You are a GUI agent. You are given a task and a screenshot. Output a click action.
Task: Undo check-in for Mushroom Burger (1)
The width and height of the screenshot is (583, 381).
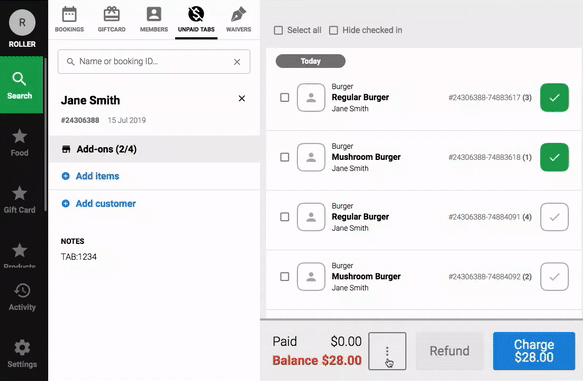554,157
